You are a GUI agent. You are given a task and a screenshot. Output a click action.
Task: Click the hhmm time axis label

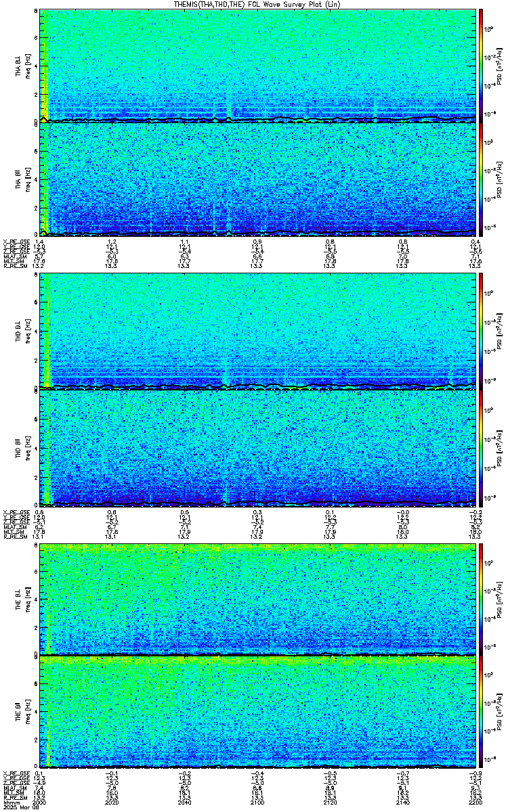coord(10,803)
